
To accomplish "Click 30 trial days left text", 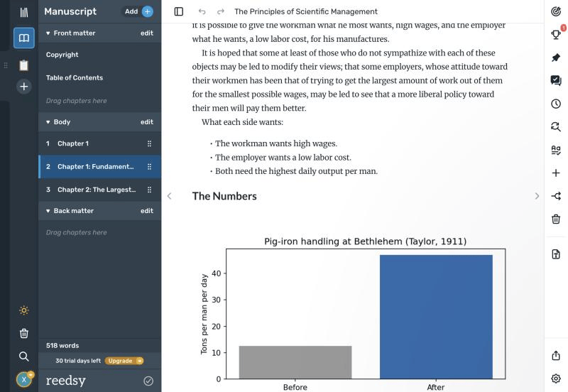I will click(x=78, y=361).
